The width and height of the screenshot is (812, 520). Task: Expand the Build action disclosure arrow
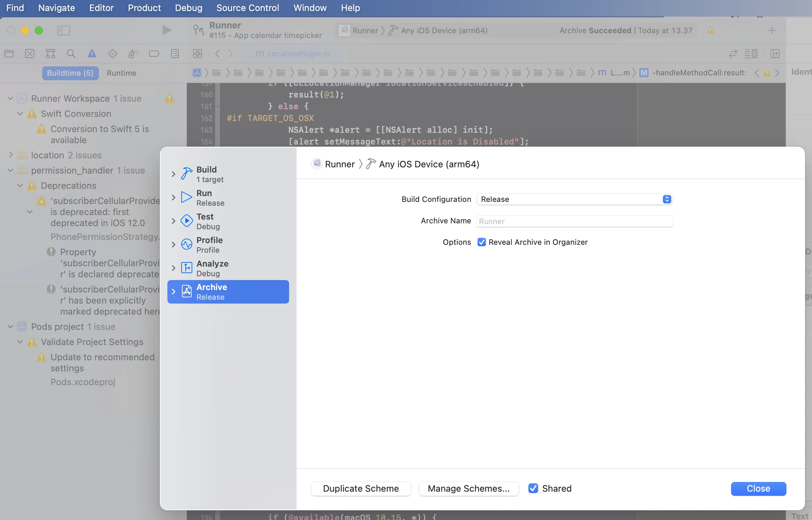coord(174,174)
